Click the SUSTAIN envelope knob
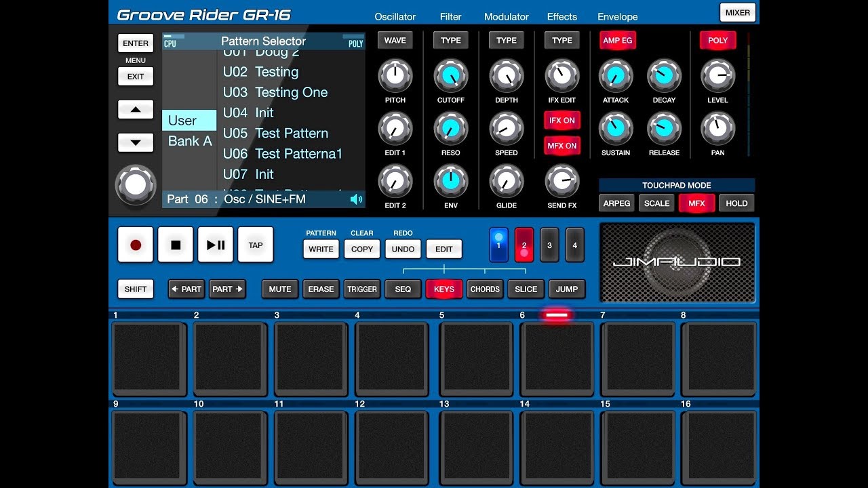 616,129
